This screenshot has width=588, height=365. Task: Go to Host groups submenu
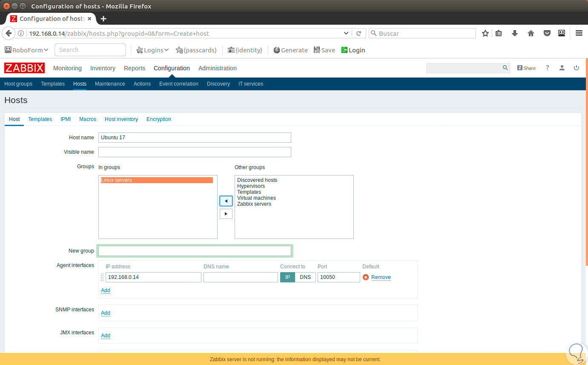click(x=18, y=84)
